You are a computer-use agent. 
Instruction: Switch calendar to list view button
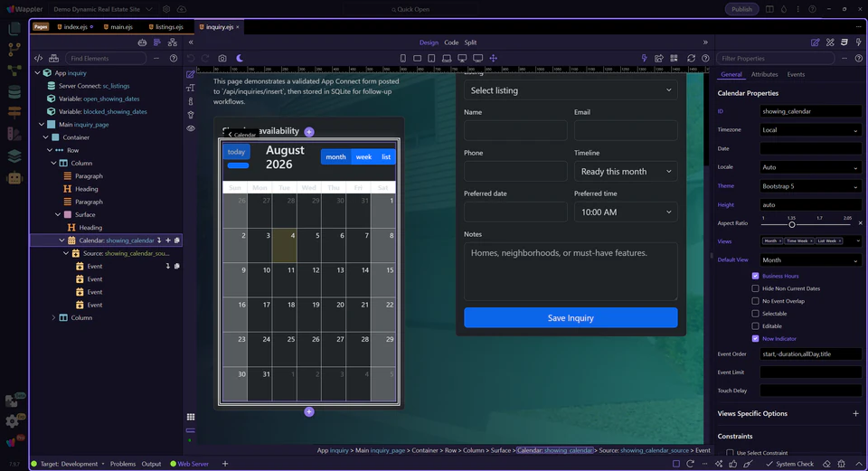click(x=386, y=156)
